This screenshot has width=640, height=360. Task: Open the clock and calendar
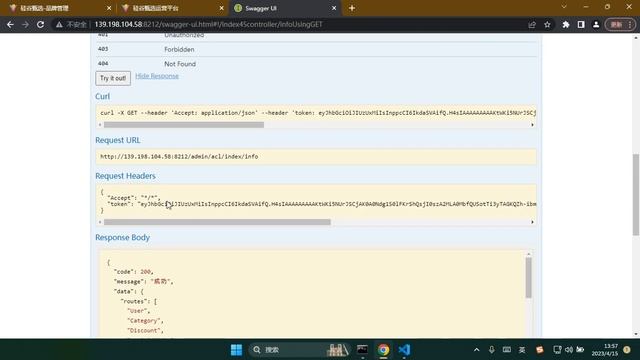pos(605,350)
